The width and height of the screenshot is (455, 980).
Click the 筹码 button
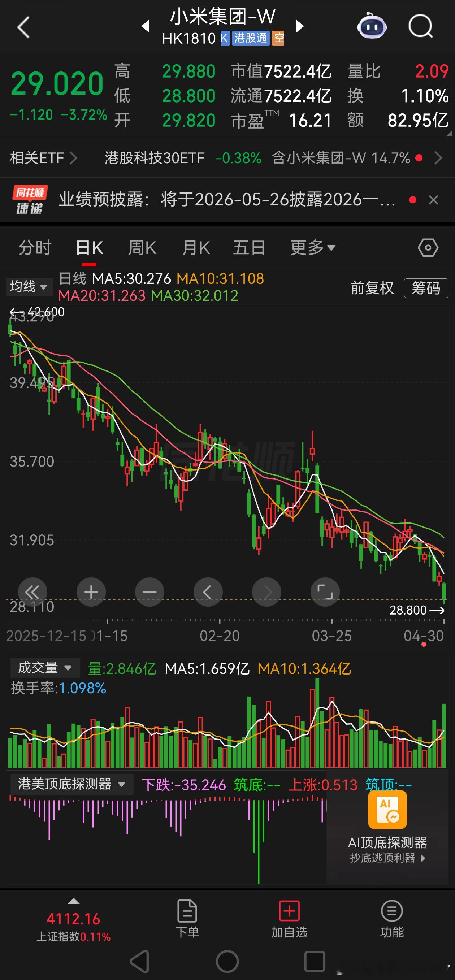coord(426,288)
